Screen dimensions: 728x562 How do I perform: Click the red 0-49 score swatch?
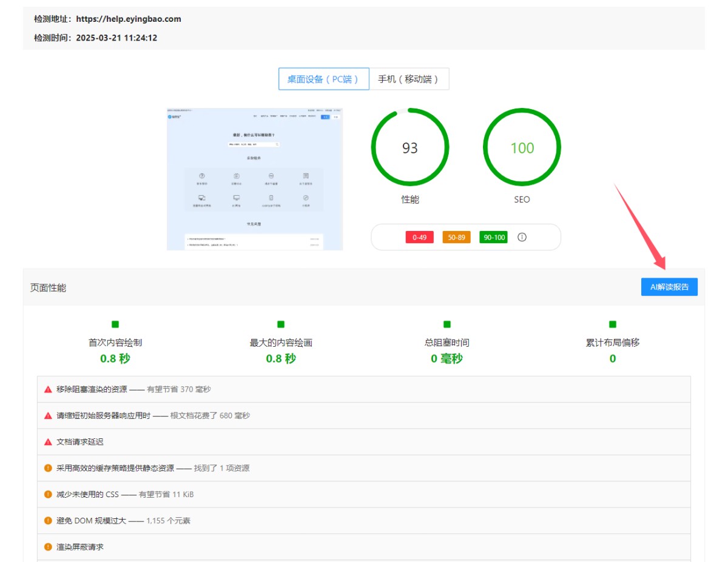(x=419, y=237)
